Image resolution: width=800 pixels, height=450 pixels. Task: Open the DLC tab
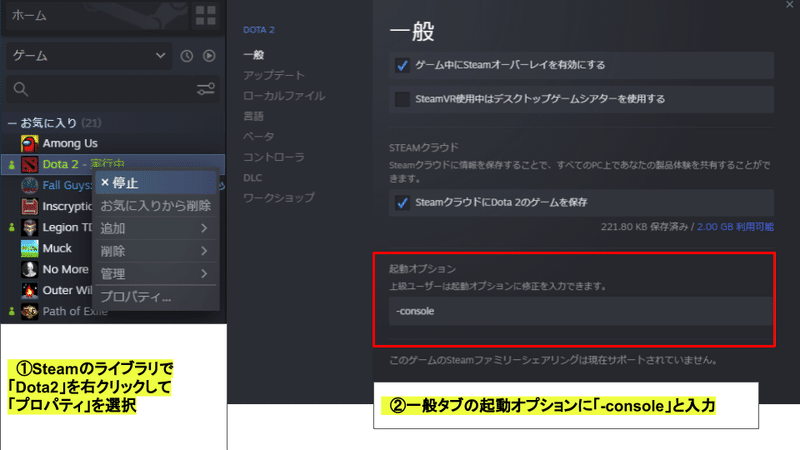pos(253,178)
